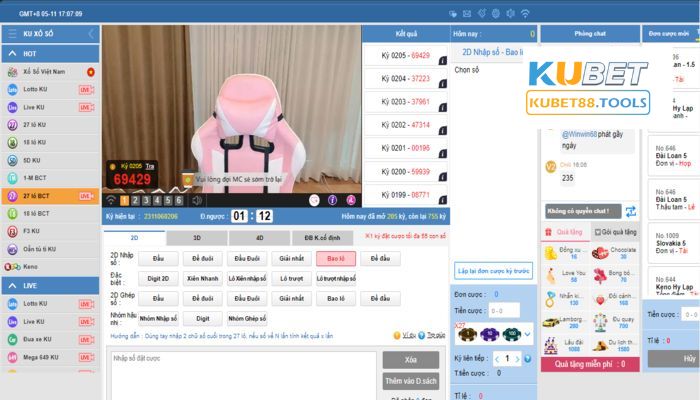This screenshot has width=700, height=400.
Task: Switch video to channel 1
Action: click(125, 200)
